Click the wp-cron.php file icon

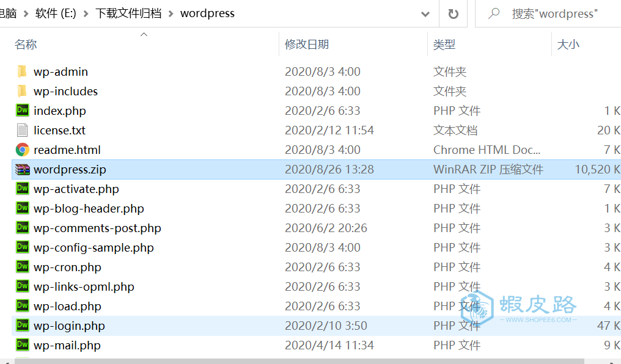point(23,267)
